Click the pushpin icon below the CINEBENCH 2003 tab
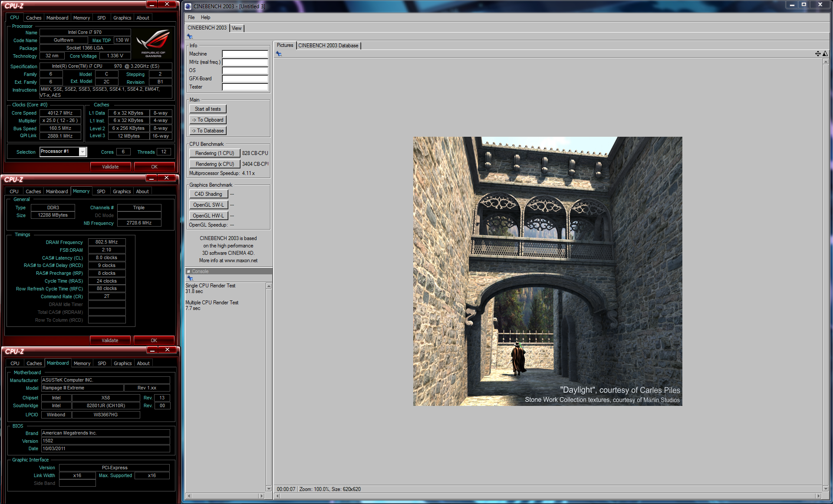 click(x=190, y=36)
